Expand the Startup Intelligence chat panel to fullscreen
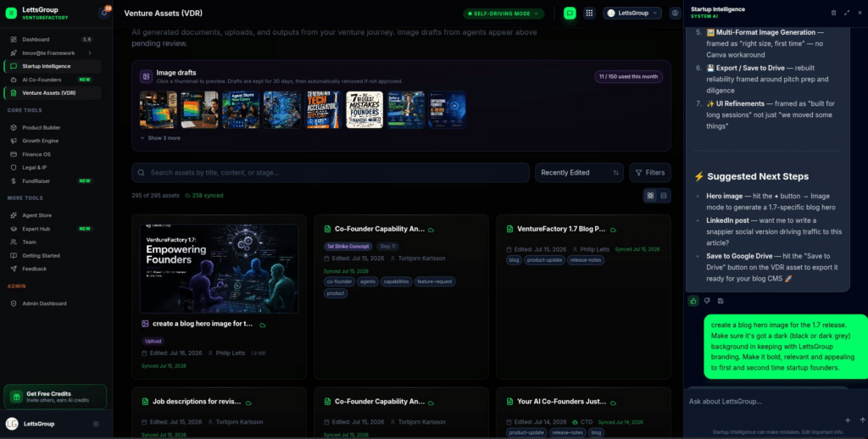This screenshot has width=868, height=439. (x=847, y=13)
